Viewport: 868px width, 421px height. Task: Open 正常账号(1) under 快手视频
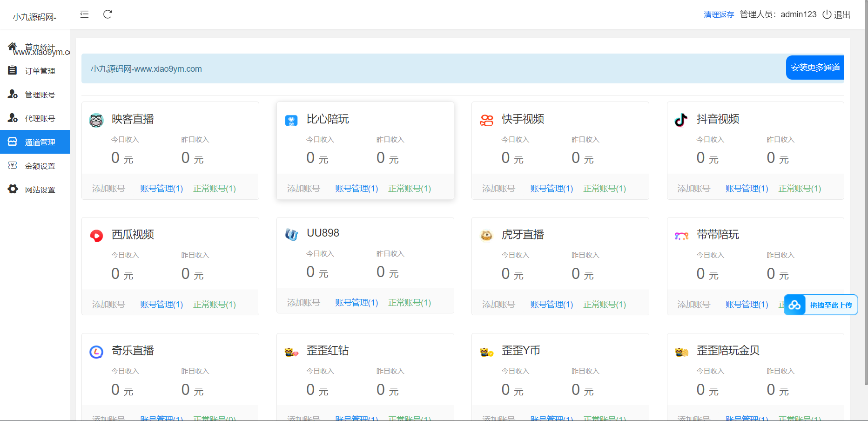tap(605, 189)
